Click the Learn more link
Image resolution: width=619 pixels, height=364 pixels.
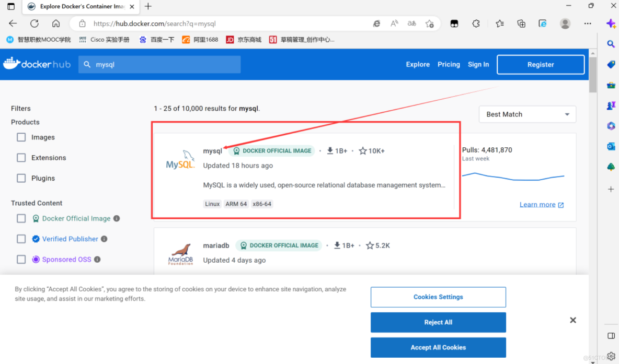537,204
